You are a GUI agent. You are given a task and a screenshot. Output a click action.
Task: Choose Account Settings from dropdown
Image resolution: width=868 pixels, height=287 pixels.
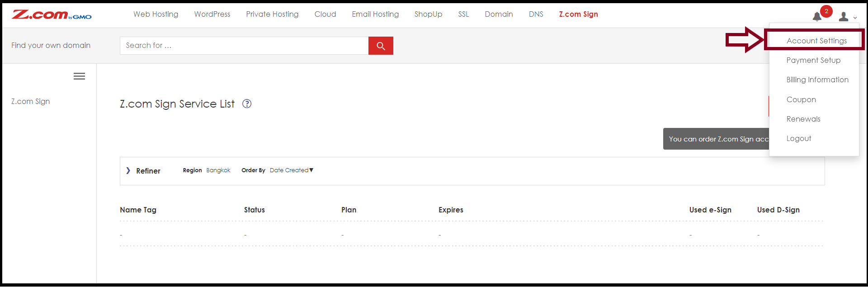coord(816,41)
